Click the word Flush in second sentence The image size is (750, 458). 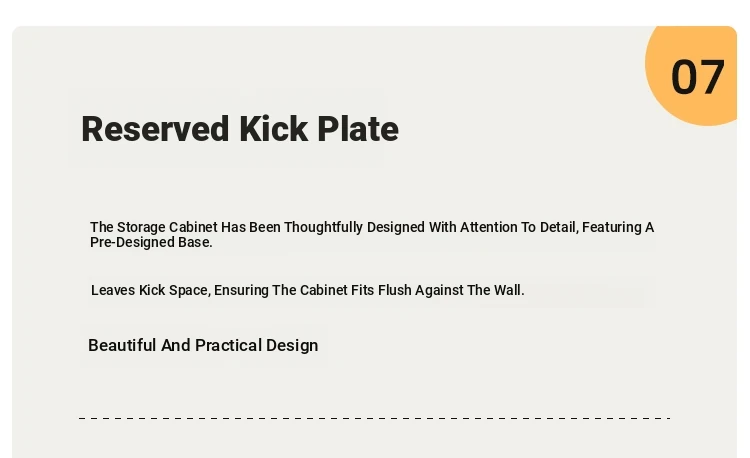(395, 290)
